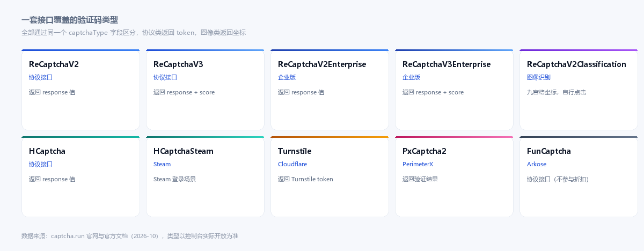
Task: Click the 协议接口（不参与折扣）description
Action: click(559, 179)
